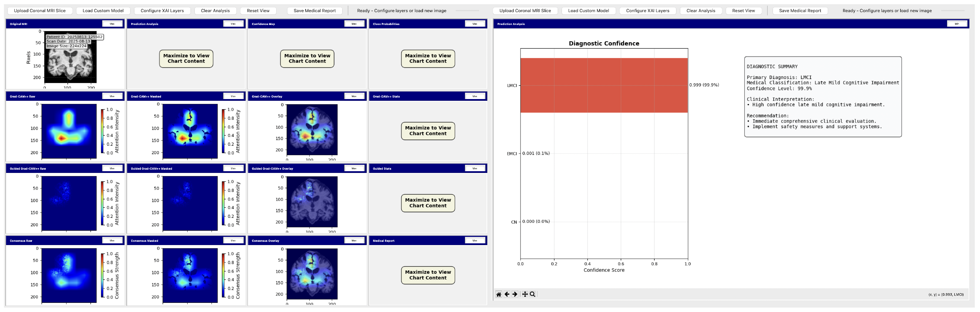Minimize the enlarged Prediction Analysis panel
This screenshot has height=312, width=980.
[x=957, y=24]
